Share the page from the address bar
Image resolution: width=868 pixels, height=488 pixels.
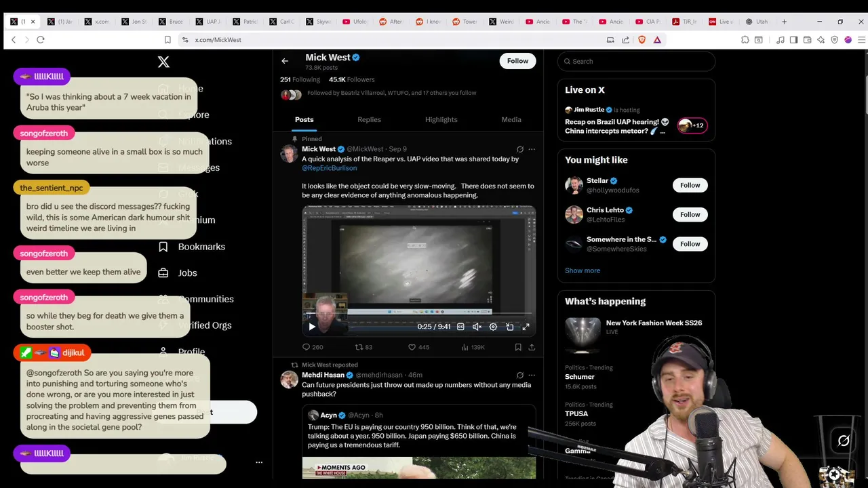coord(625,40)
